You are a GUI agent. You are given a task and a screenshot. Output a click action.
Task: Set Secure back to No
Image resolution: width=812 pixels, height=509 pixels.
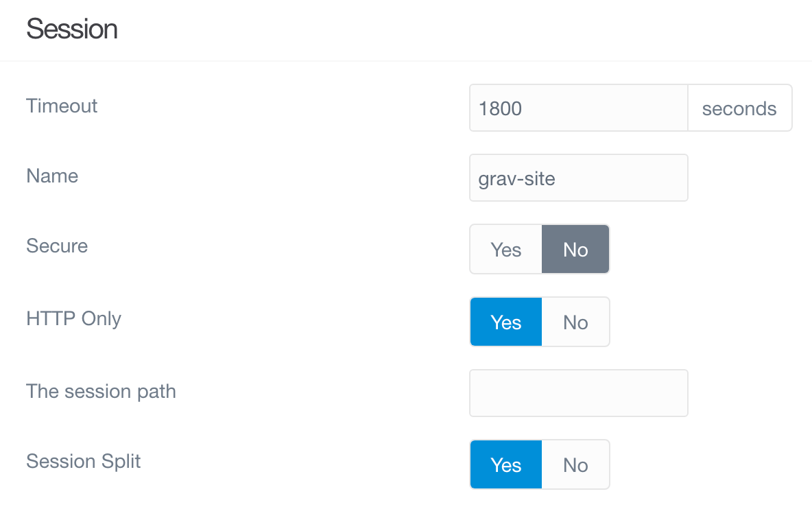[x=575, y=249]
